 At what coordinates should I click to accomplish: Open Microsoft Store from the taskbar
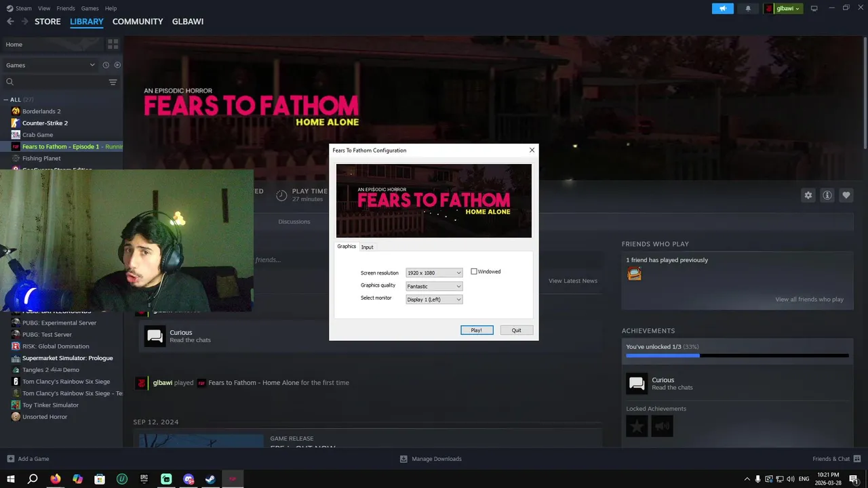[x=100, y=479]
